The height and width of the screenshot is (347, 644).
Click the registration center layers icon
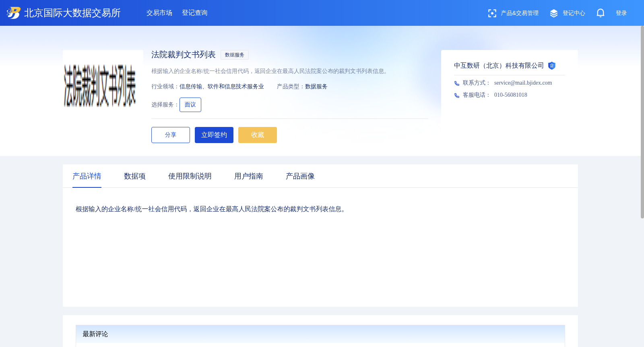554,13
